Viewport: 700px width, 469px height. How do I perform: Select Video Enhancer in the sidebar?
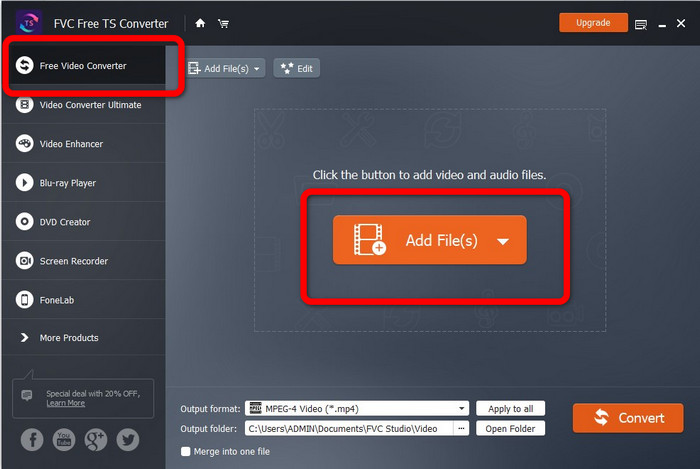click(84, 144)
